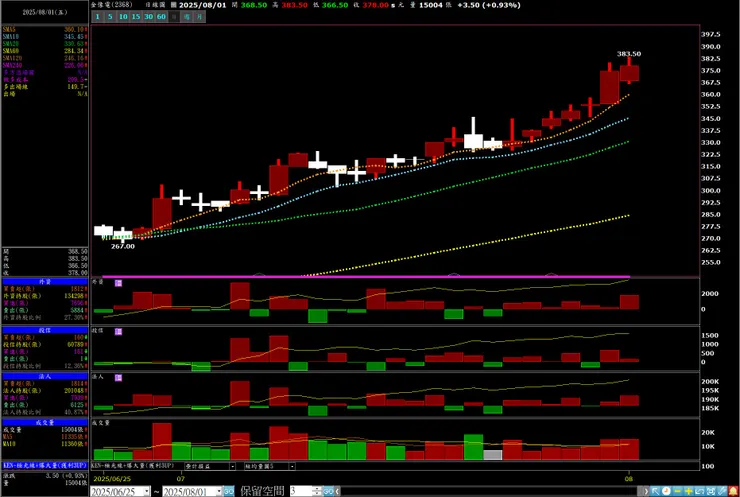Zoom out with the yellow minus icon
Screen dimensions: 740x497
coord(677,491)
